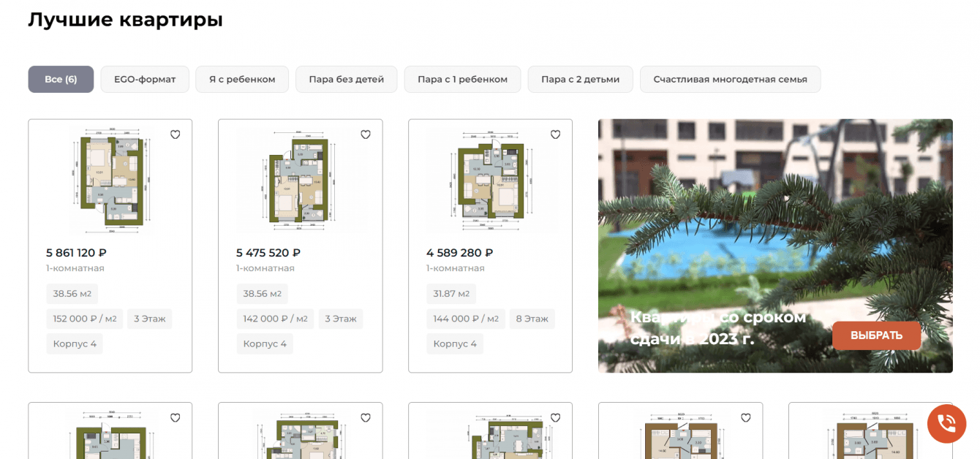Image resolution: width=980 pixels, height=459 pixels.
Task: Click the orange phone call icon
Action: coord(946,423)
